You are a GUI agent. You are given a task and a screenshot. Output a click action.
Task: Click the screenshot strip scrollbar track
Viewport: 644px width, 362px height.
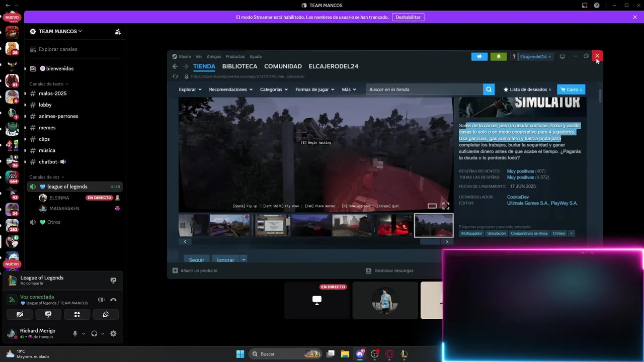click(x=316, y=242)
